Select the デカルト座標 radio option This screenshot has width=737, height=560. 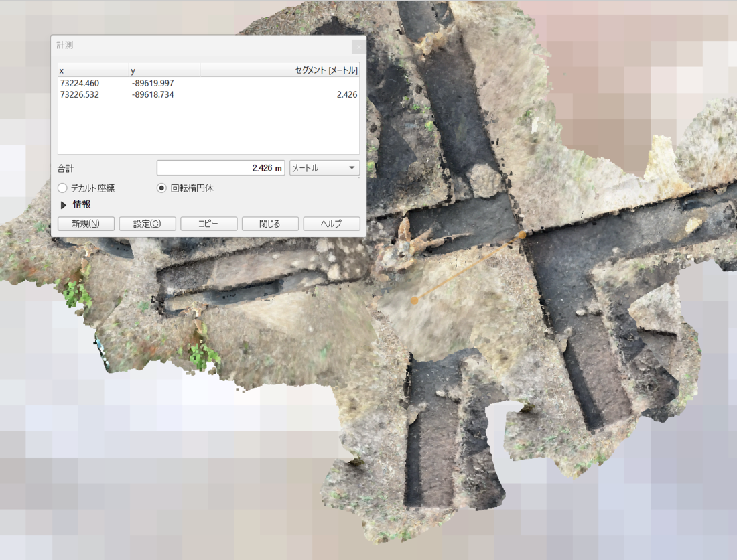(x=63, y=188)
